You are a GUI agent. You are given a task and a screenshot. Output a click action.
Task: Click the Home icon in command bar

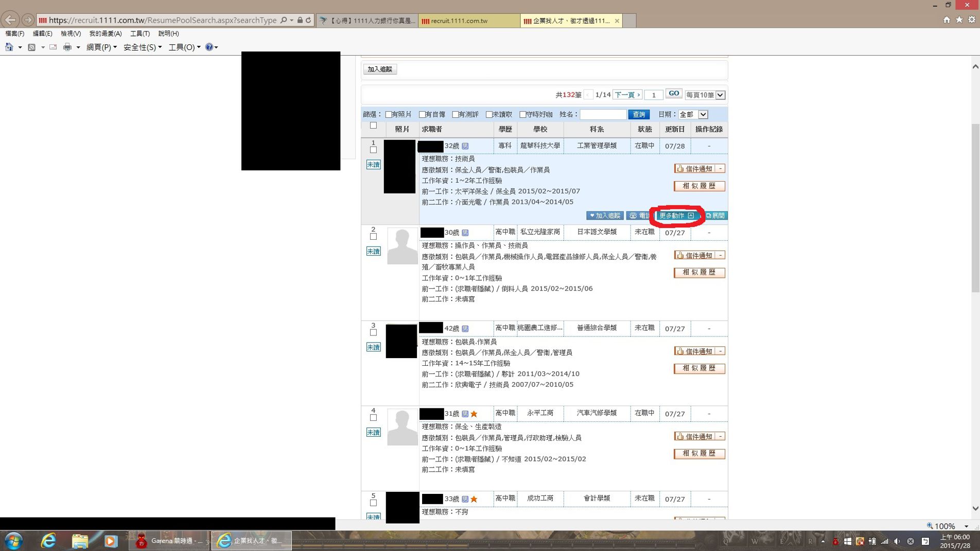click(x=9, y=47)
